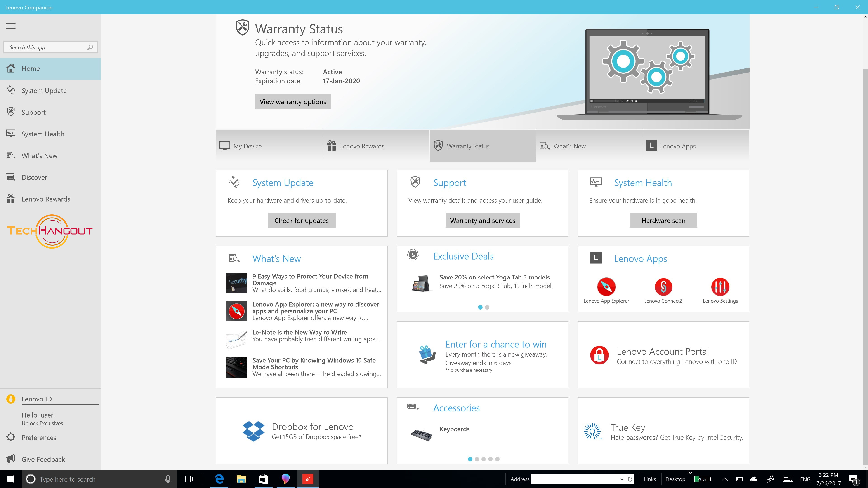Open System Update in the sidebar
This screenshot has height=488, width=868.
pyautogui.click(x=51, y=91)
